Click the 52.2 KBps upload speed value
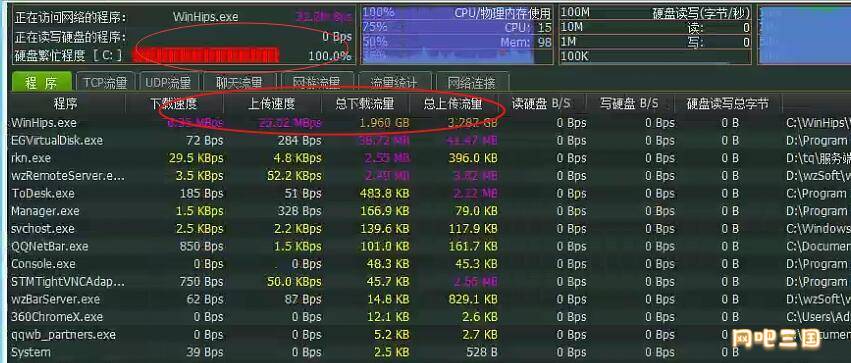The height and width of the screenshot is (363, 851). [x=294, y=176]
